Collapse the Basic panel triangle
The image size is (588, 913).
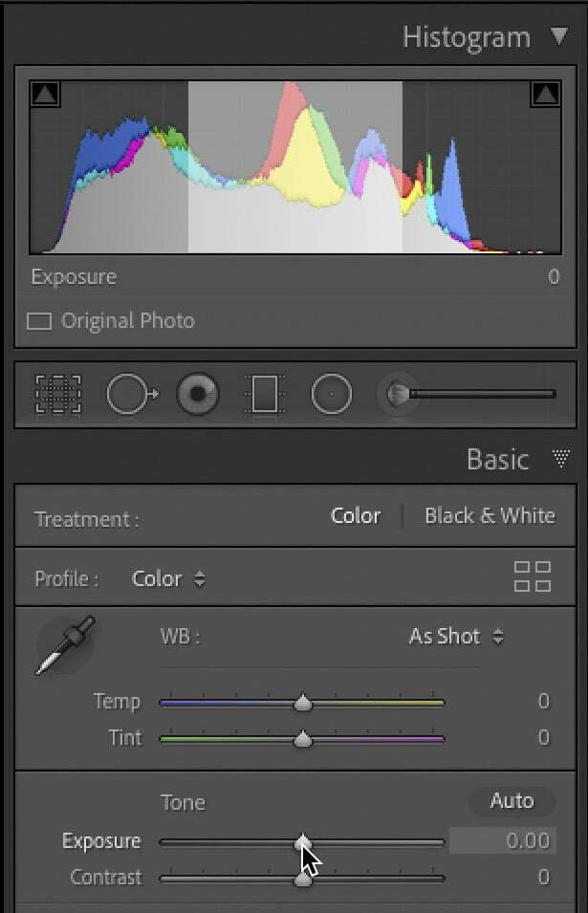point(560,459)
